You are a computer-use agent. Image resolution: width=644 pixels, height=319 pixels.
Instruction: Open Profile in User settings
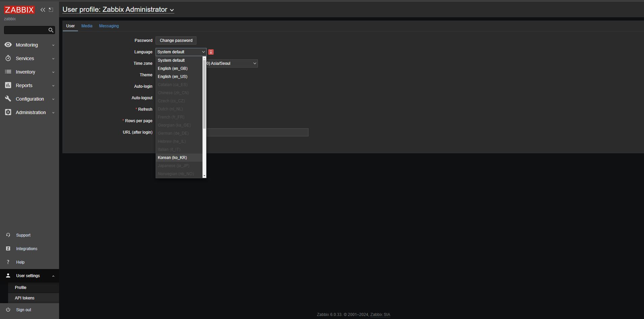pos(21,288)
